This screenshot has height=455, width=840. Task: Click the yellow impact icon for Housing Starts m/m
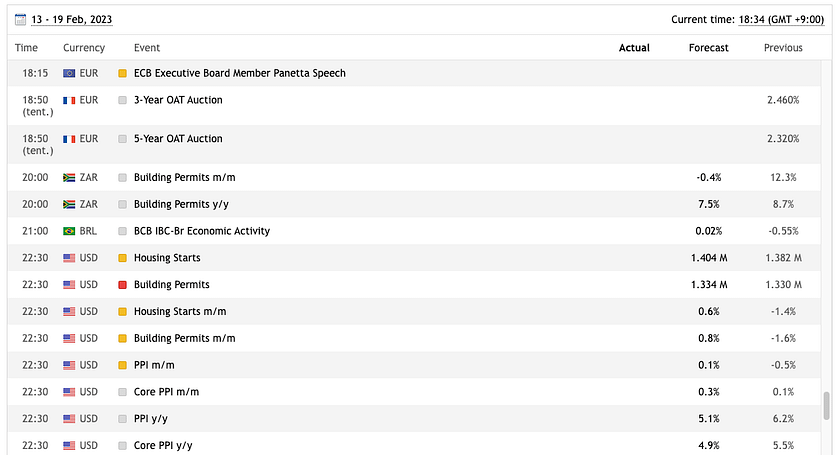[x=123, y=312]
